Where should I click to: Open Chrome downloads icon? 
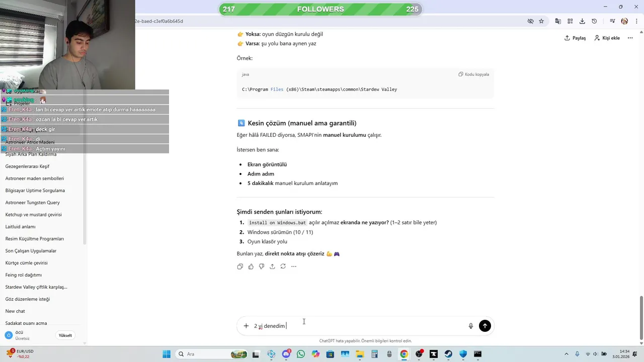point(582,21)
